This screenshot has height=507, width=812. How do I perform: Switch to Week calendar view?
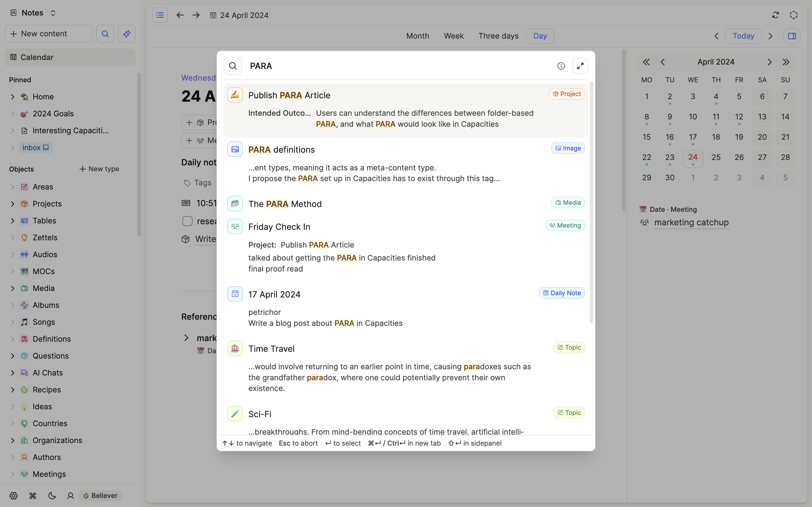coord(454,36)
